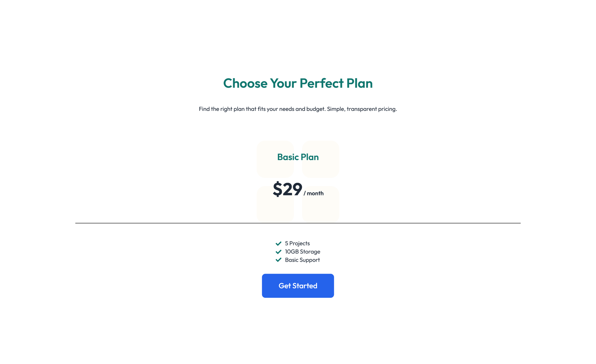Click the 5 Projects feature text
The width and height of the screenshot is (596, 364).
(x=297, y=243)
